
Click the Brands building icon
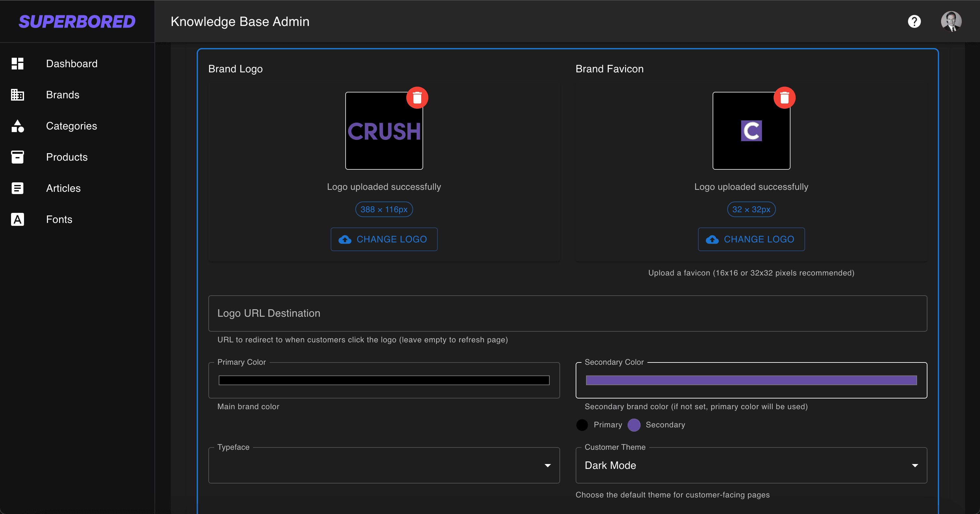pos(18,95)
